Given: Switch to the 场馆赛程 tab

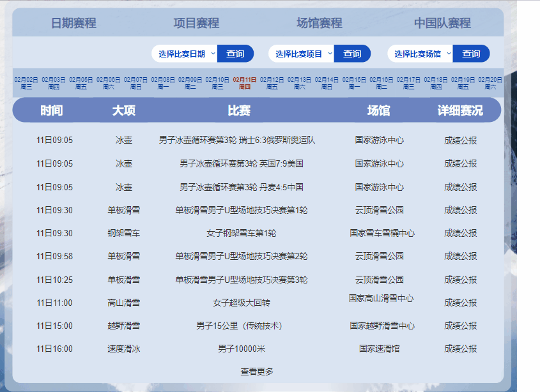Looking at the screenshot, I should pos(320,23).
